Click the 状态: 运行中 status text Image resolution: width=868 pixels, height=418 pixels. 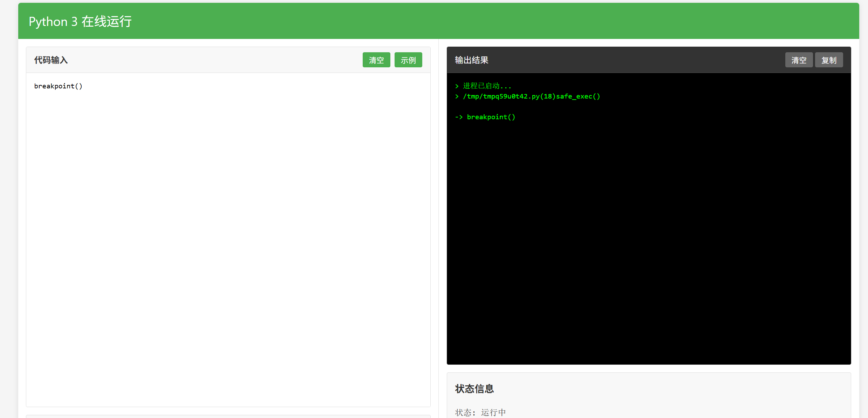(480, 412)
